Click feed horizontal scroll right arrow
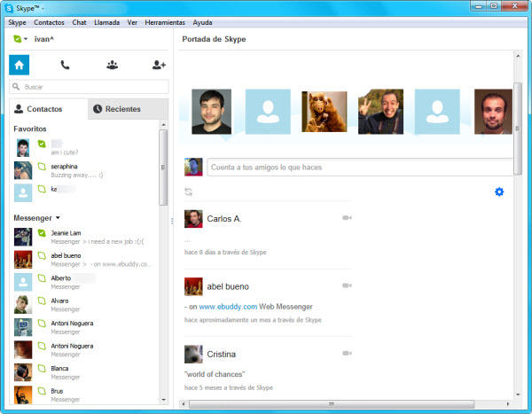Viewport: 532px width, 414px height. (508, 404)
